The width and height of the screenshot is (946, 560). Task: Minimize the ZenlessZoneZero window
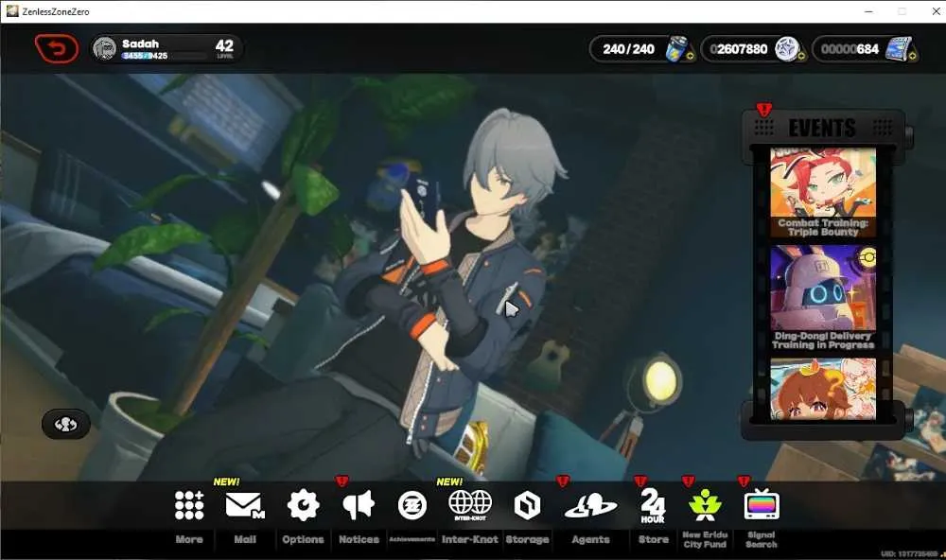(x=868, y=11)
